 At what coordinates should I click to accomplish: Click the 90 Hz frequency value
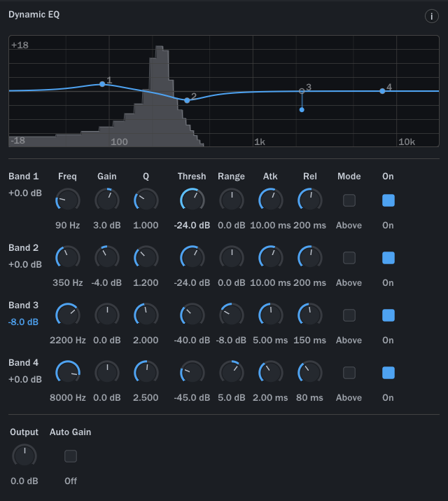[68, 225]
